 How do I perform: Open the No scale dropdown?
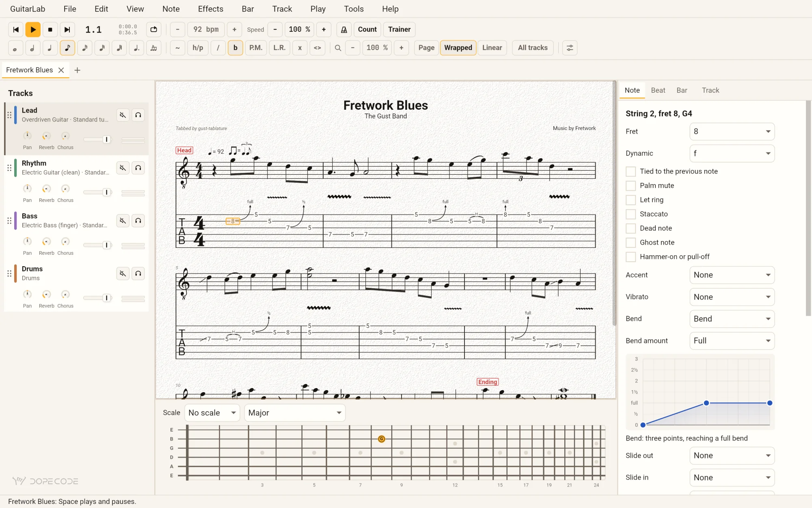[212, 412]
